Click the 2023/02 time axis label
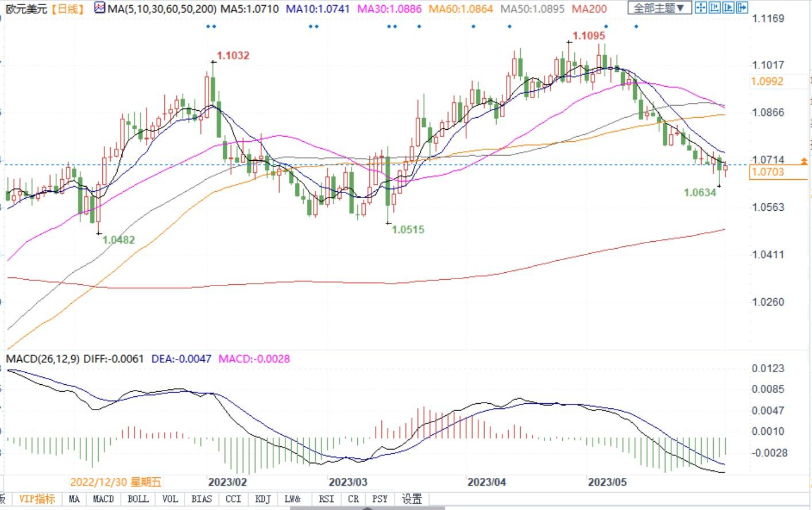Image resolution: width=812 pixels, height=510 pixels. pos(227,482)
